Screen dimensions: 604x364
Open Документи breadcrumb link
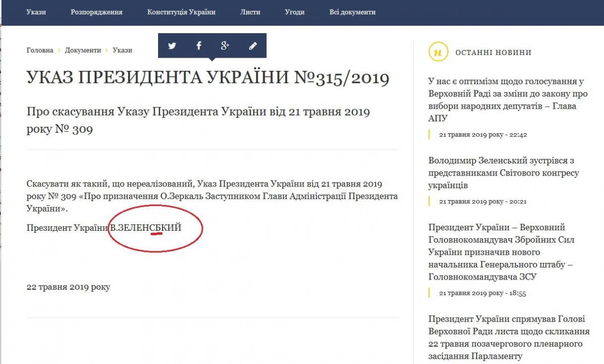click(83, 50)
